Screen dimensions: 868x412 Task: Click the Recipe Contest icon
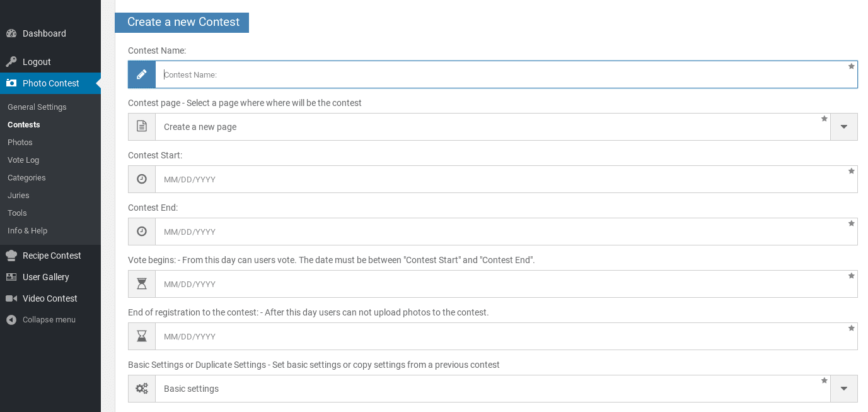[11, 255]
